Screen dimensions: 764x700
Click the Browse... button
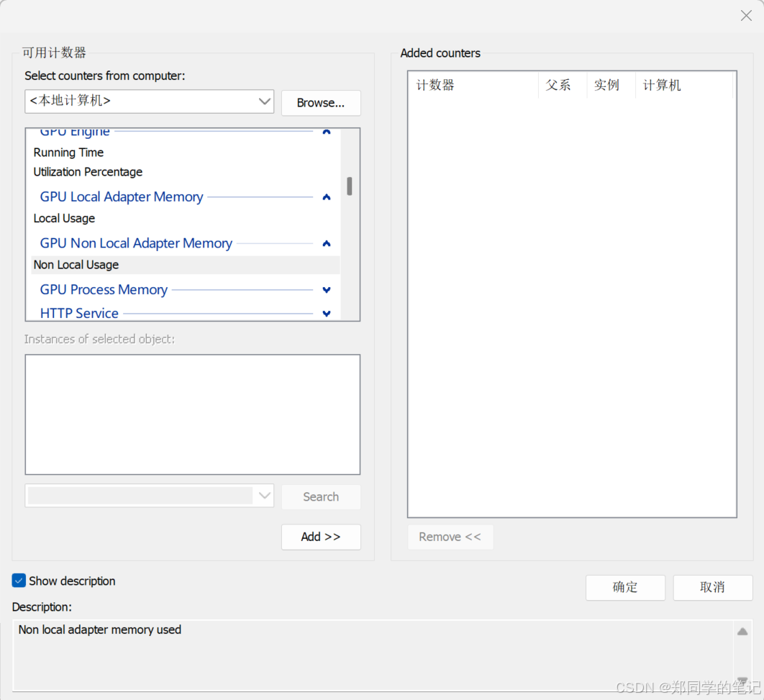tap(321, 103)
